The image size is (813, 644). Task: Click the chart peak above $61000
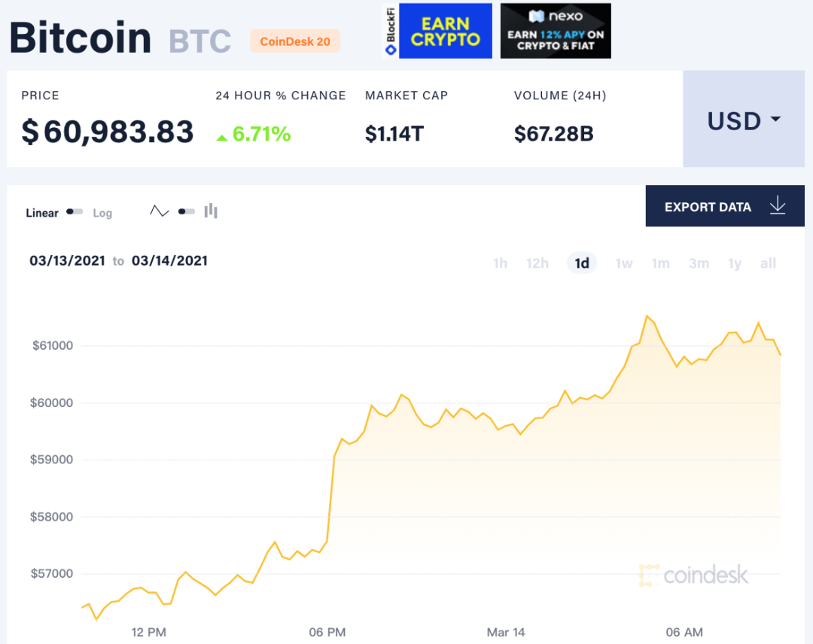pos(647,317)
